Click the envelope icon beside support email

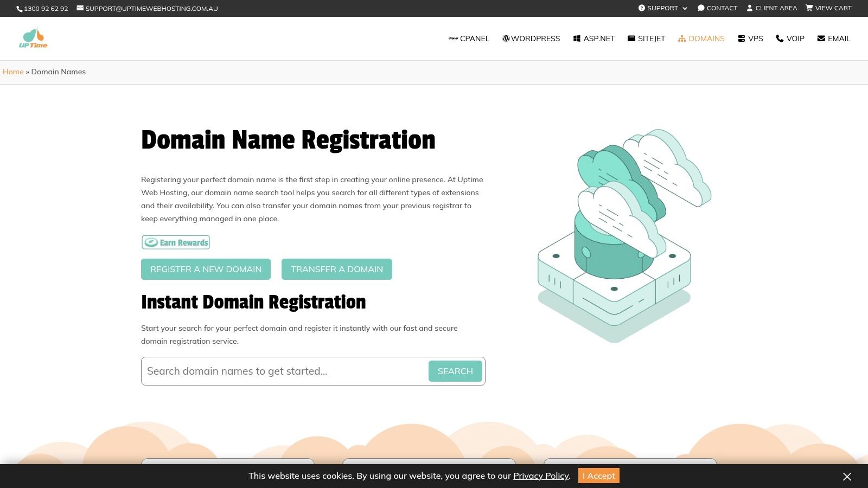[x=80, y=8]
